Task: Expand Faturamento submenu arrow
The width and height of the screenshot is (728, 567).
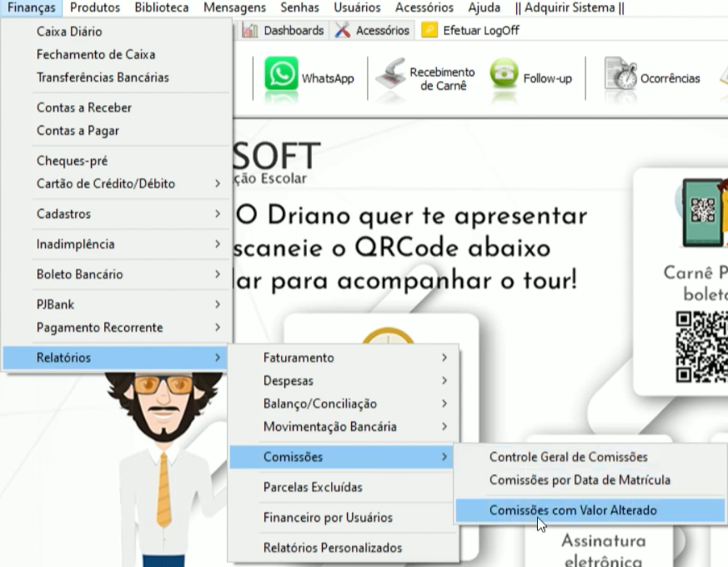Action: (444, 358)
